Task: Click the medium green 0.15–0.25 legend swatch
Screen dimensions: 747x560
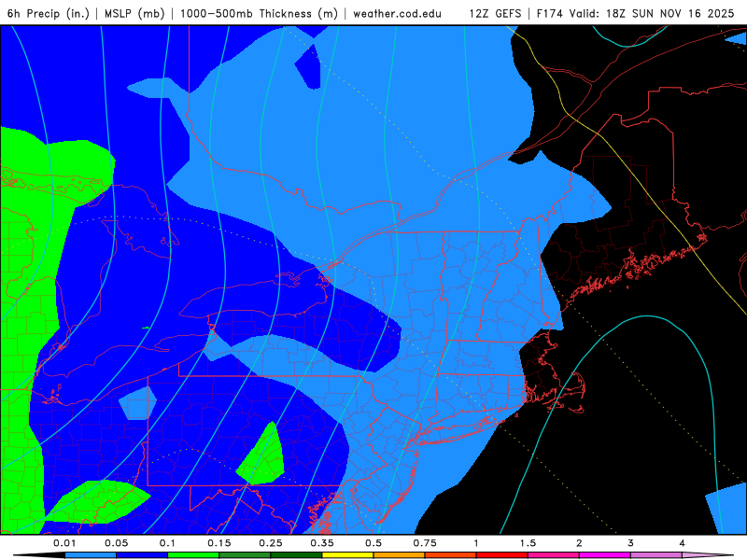Action: click(245, 555)
